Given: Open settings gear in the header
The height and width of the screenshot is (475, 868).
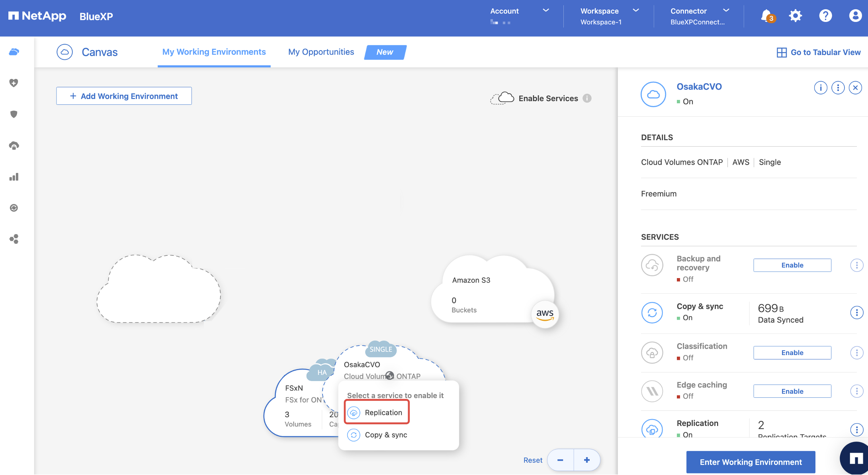Looking at the screenshot, I should (x=795, y=16).
